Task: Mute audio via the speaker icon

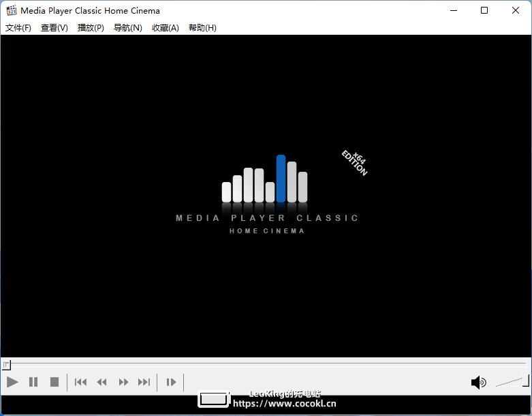Action: [478, 383]
